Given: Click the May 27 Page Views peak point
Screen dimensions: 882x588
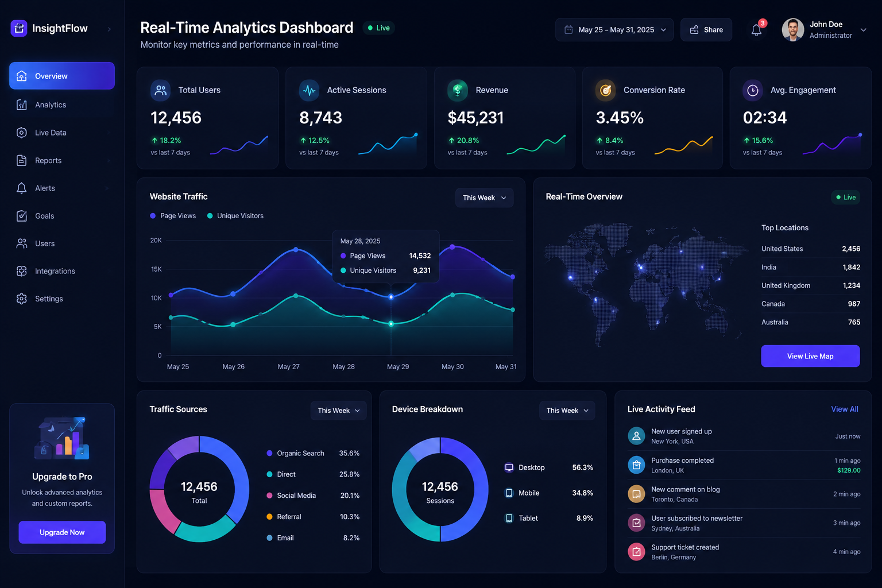Looking at the screenshot, I should [296, 249].
